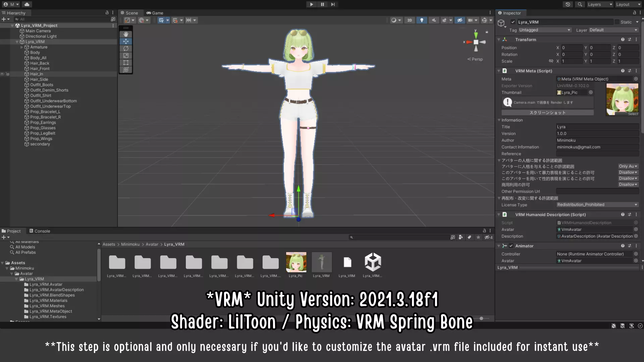Open object picker for Thumbnail Lyra_Pic

[591, 92]
